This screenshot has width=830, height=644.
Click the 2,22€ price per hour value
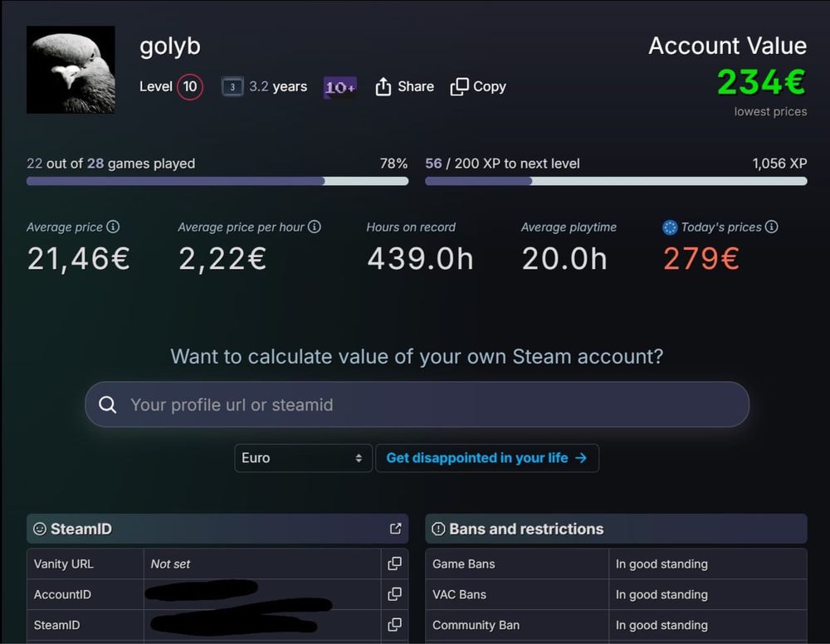click(x=222, y=259)
